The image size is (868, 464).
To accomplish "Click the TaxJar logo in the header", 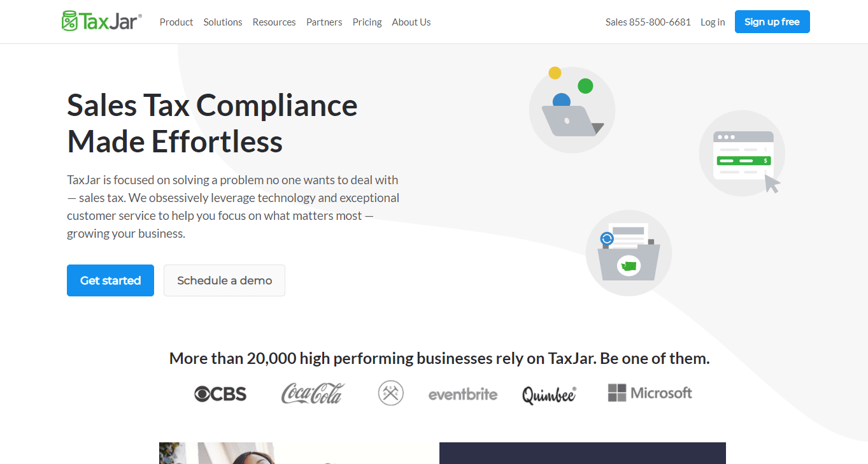I will point(101,20).
